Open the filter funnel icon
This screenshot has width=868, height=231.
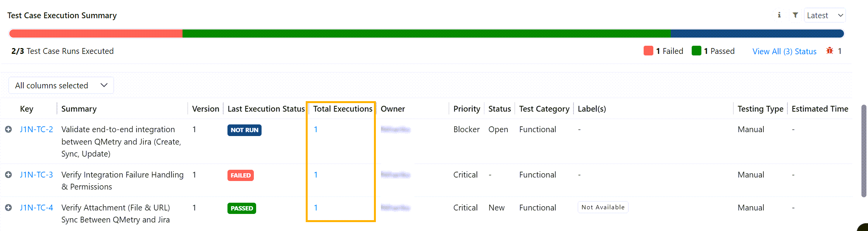(795, 15)
